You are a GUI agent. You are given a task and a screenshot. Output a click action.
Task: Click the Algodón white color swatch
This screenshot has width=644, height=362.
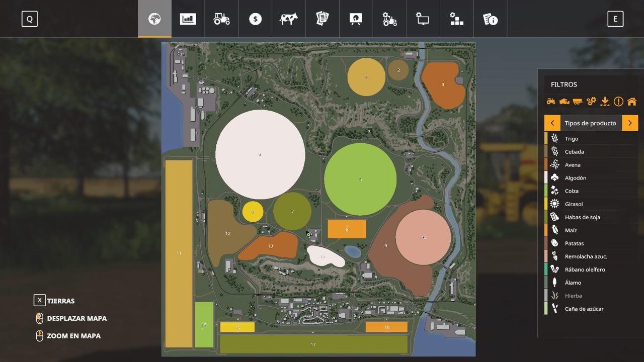546,178
